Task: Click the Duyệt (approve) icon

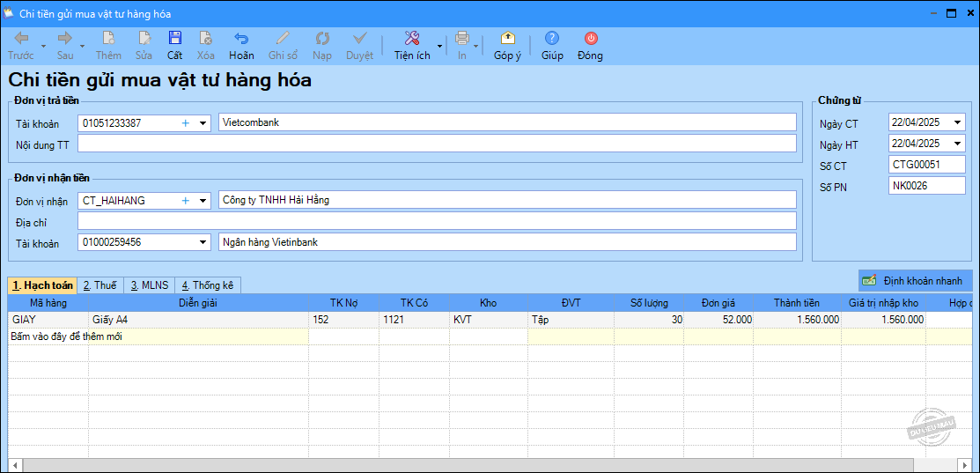Action: [360, 39]
